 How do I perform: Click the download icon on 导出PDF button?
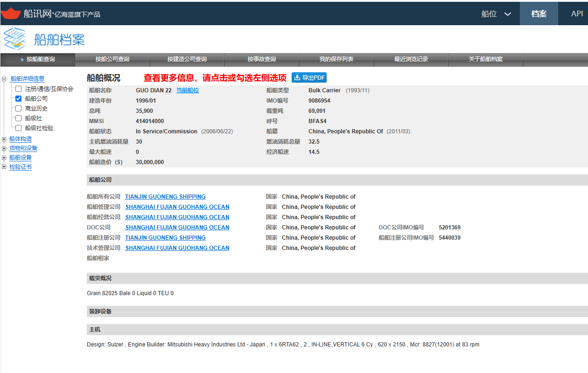(x=297, y=78)
